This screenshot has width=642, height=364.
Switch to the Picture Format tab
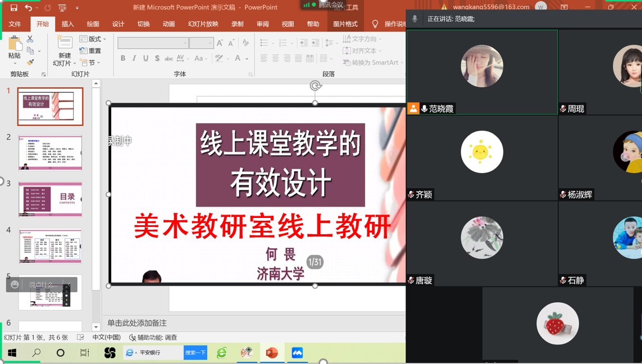click(x=345, y=24)
